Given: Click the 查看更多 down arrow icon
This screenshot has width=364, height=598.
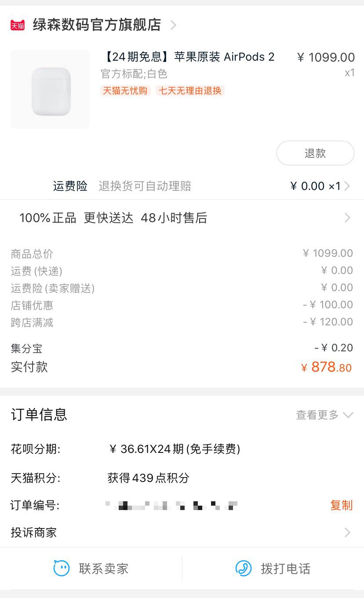Looking at the screenshot, I should coord(348,415).
